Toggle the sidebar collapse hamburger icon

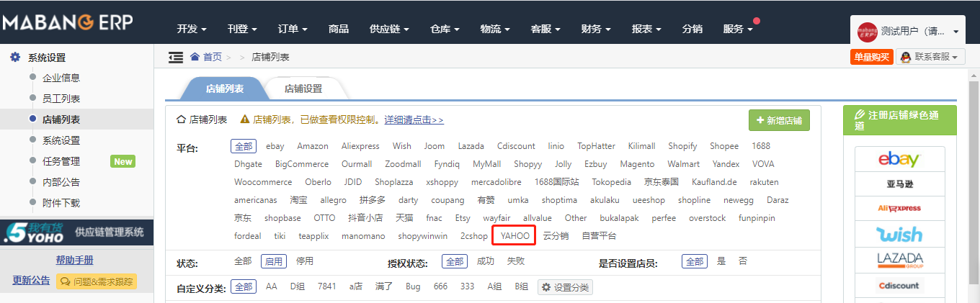[x=175, y=57]
